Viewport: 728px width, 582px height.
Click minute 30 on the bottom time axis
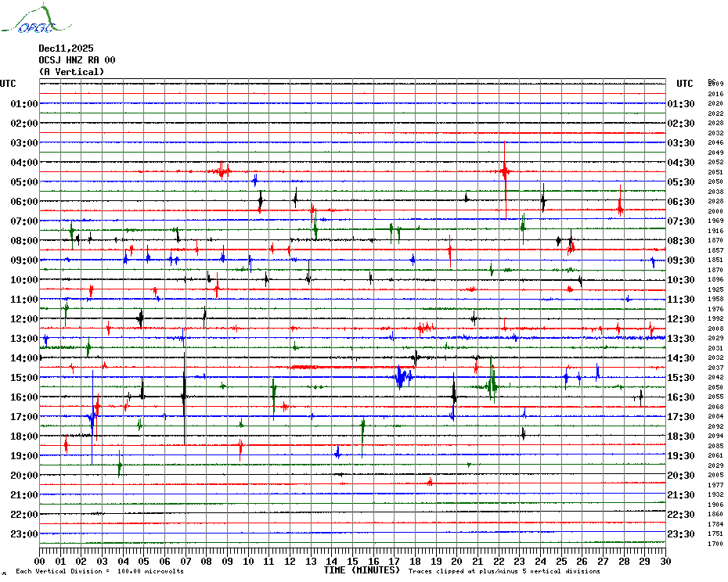[665, 561]
